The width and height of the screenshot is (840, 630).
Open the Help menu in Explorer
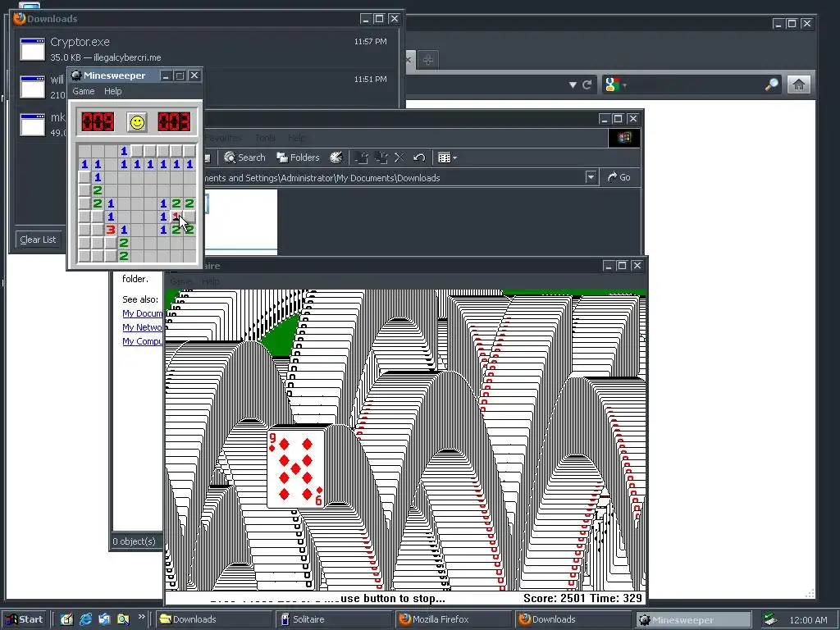tap(297, 138)
